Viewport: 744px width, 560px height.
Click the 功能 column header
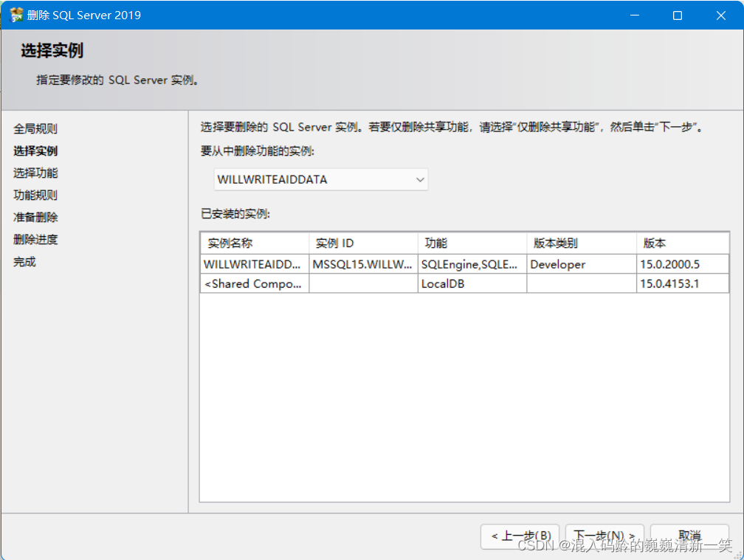(x=472, y=243)
